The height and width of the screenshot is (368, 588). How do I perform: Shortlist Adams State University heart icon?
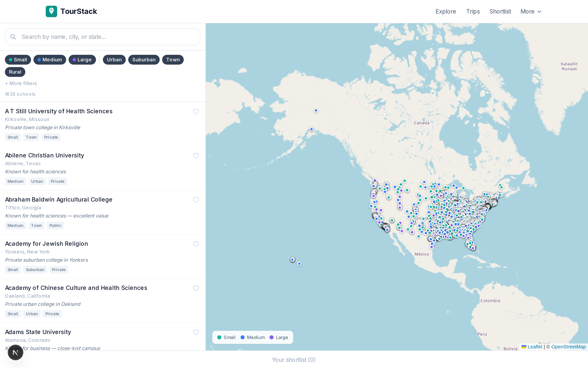196,332
